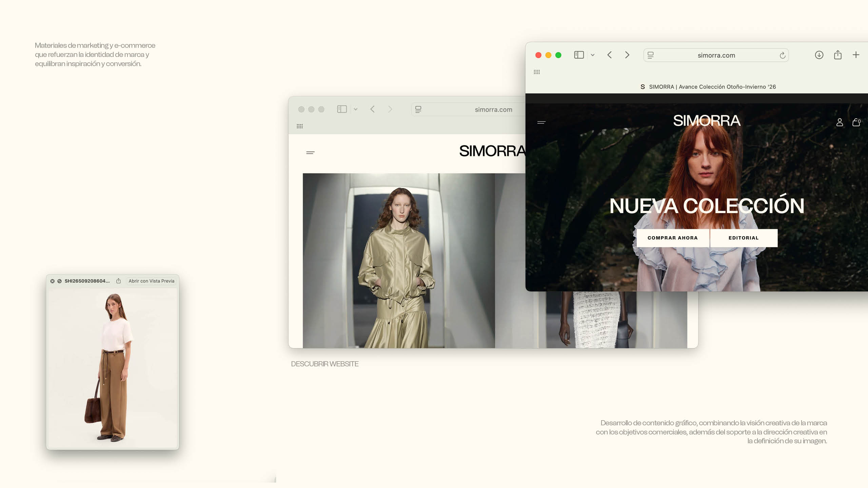Select the SIMORRA Avance Colección Otoño-Invierno tab

point(708,87)
